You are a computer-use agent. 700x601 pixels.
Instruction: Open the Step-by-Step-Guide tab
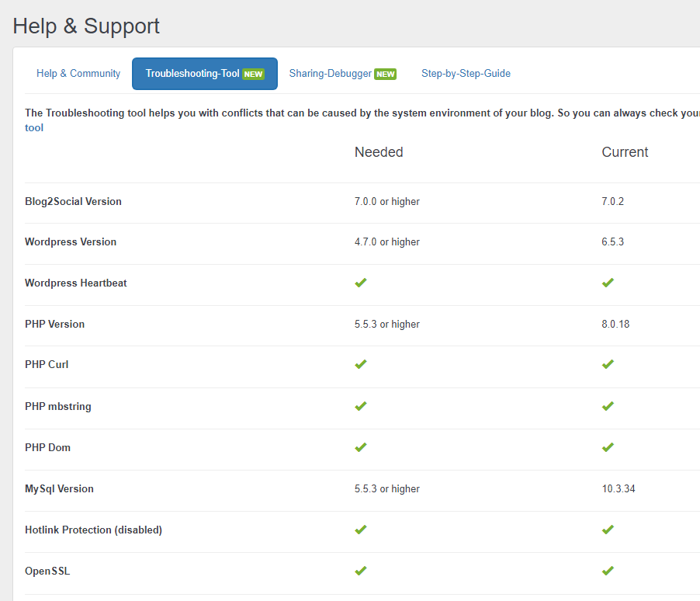click(466, 74)
